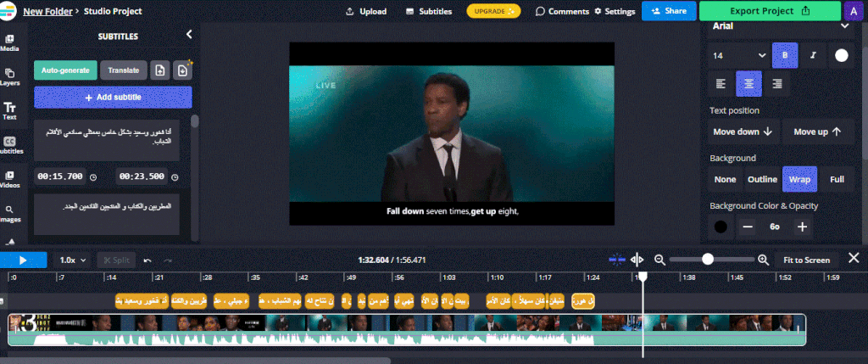Redo the last action
The width and height of the screenshot is (868, 364).
pyautogui.click(x=167, y=260)
